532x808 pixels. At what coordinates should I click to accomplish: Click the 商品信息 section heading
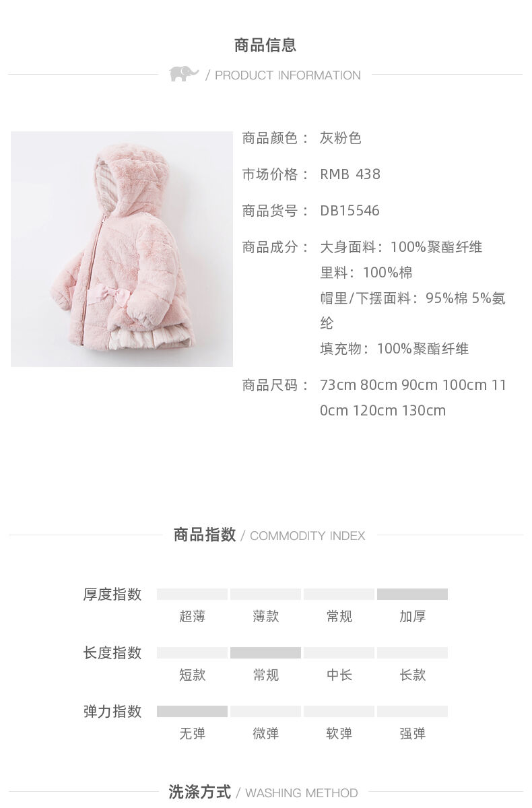coord(265,45)
